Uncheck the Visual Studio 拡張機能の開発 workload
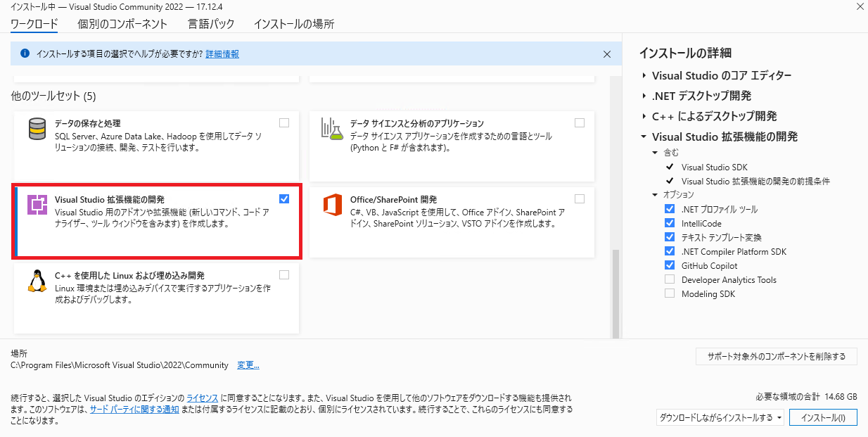The image size is (868, 437). [284, 199]
